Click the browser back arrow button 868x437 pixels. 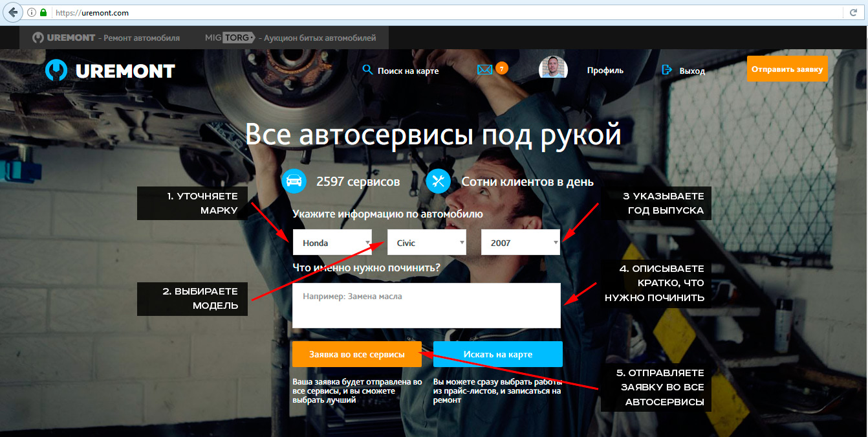click(12, 12)
